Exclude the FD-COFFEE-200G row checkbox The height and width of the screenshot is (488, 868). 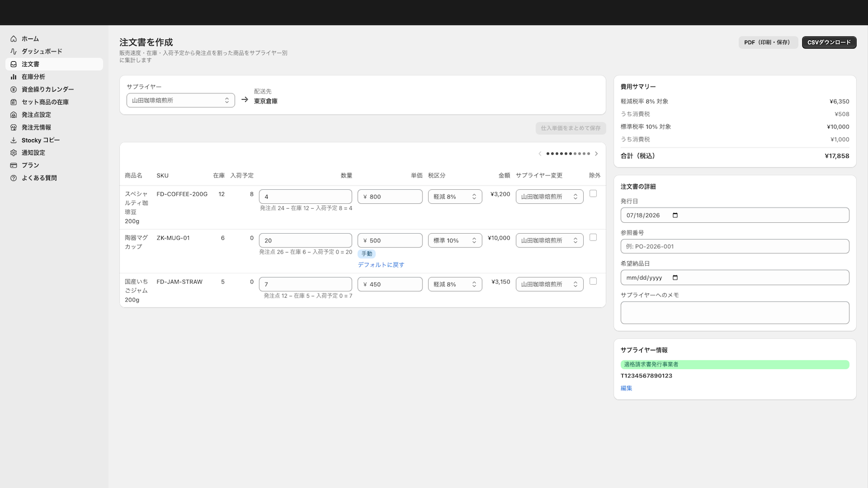click(593, 194)
